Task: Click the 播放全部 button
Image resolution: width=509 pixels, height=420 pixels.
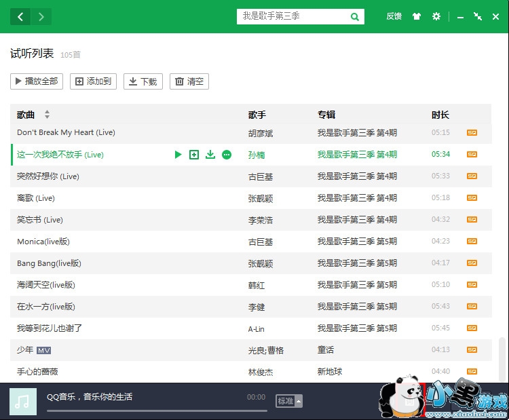Action: click(36, 81)
